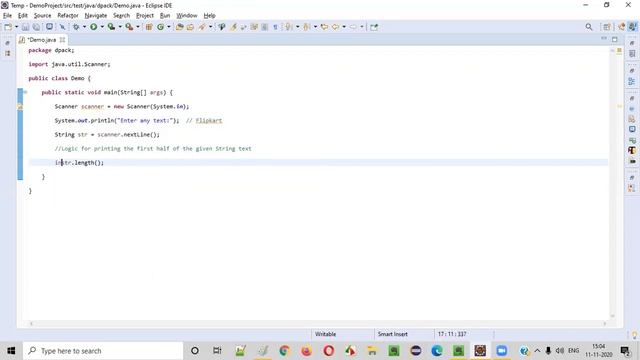Open the Project menu
Image resolution: width=640 pixels, height=360 pixels.
[x=145, y=16]
